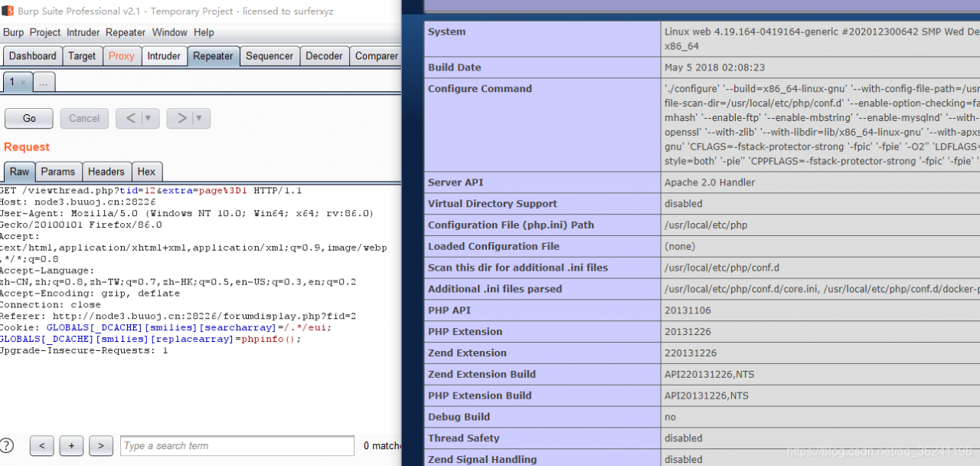Switch the request view to Raw
Screen dimensions: 980x466
coord(19,172)
